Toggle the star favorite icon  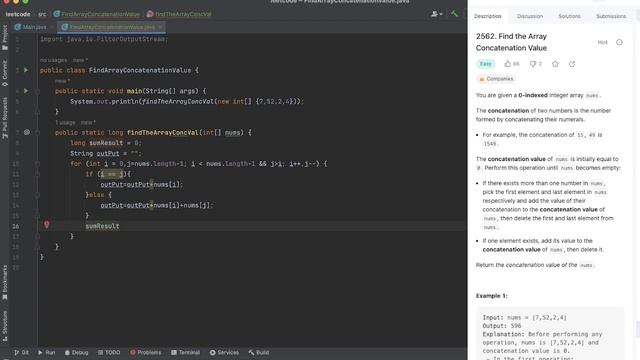[555, 64]
